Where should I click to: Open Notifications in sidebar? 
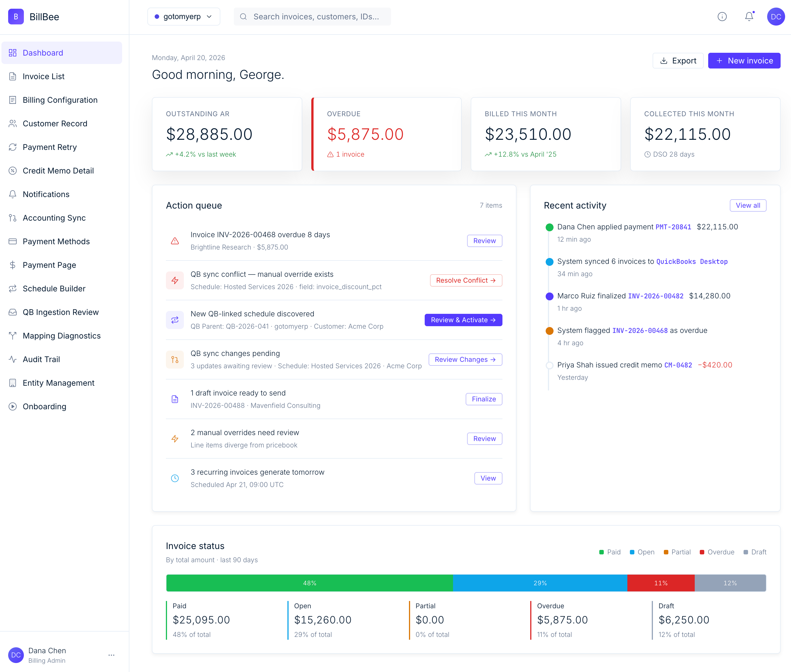pos(62,194)
